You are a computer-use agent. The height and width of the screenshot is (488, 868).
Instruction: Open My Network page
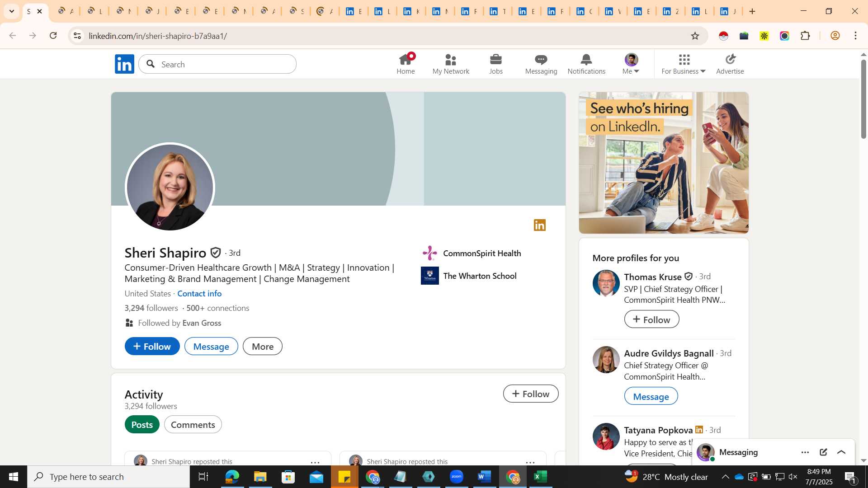[x=451, y=64]
